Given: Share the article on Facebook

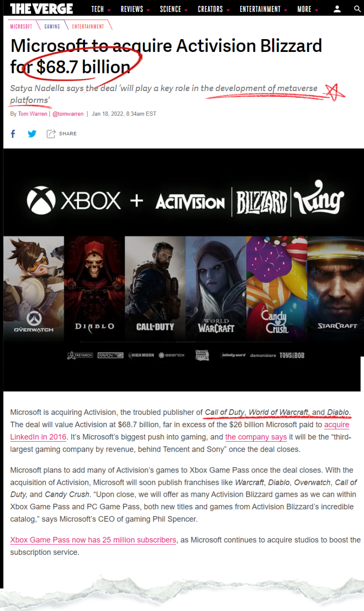Looking at the screenshot, I should (x=13, y=133).
